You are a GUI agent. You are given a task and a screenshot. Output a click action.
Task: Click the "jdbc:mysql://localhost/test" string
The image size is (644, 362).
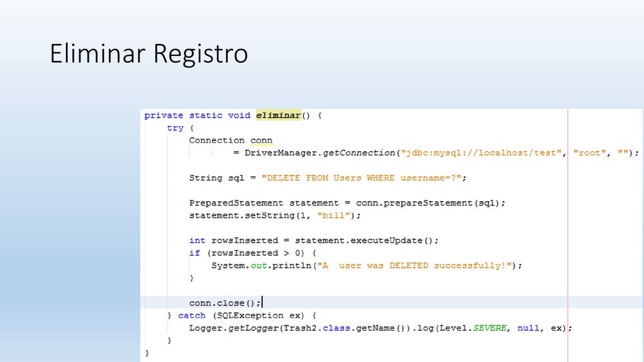481,153
